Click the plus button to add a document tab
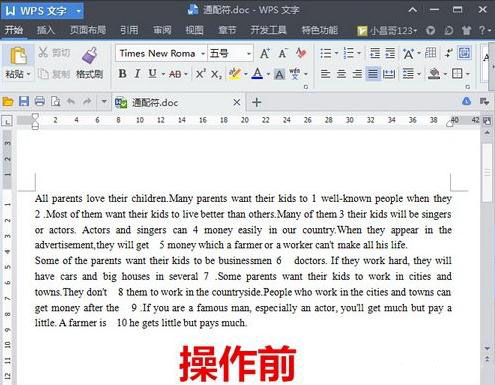This screenshot has width=495, height=385. 256,102
